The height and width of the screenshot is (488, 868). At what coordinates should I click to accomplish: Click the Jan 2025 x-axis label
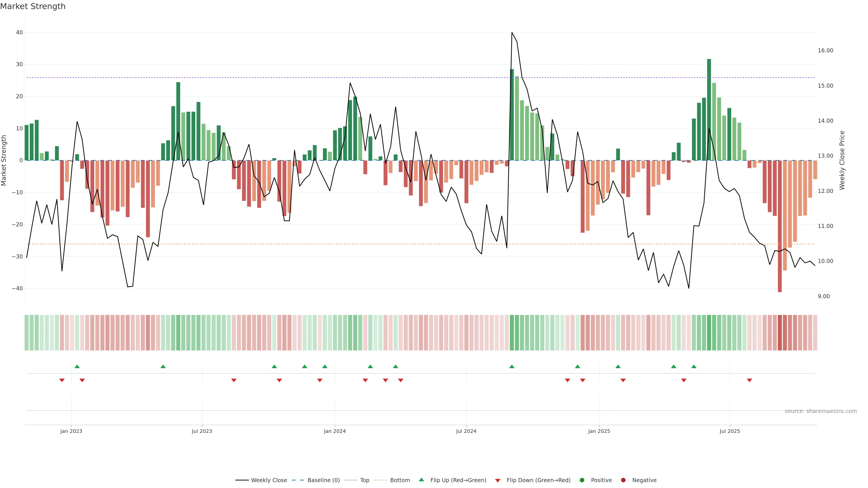[x=599, y=431]
